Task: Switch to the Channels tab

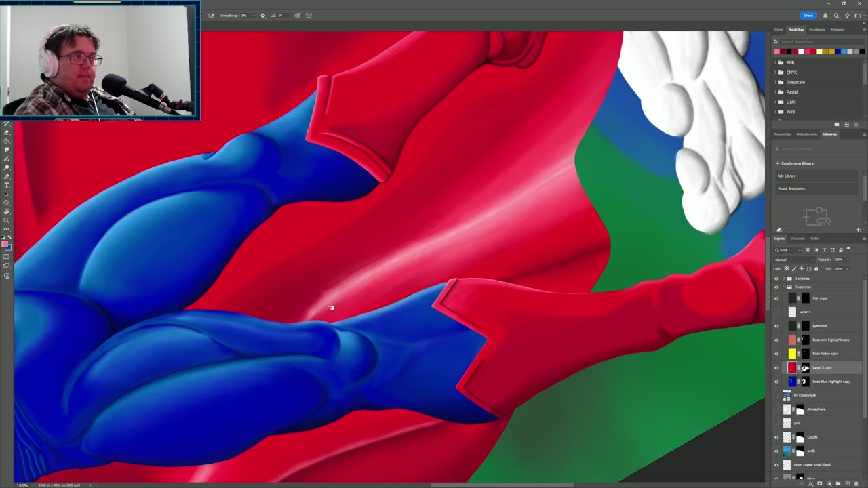Action: coord(797,239)
